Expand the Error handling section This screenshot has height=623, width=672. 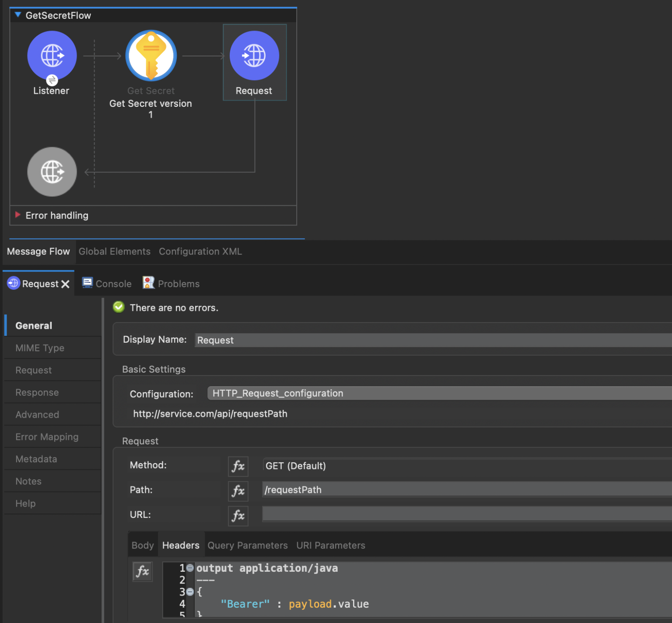17,215
